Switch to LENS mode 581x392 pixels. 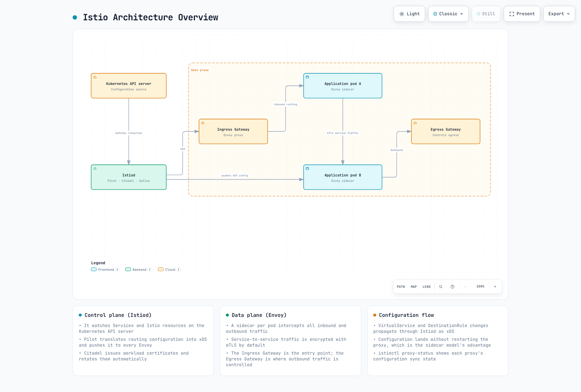(x=427, y=287)
